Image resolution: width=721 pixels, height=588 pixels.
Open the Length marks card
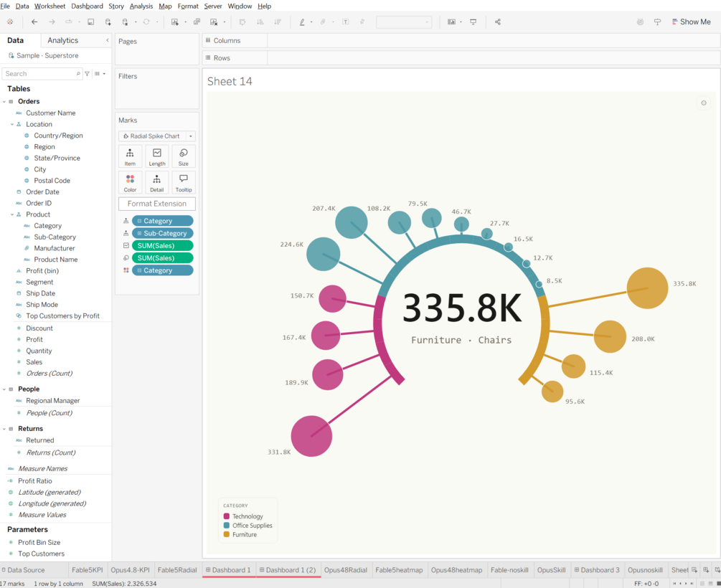click(x=157, y=157)
